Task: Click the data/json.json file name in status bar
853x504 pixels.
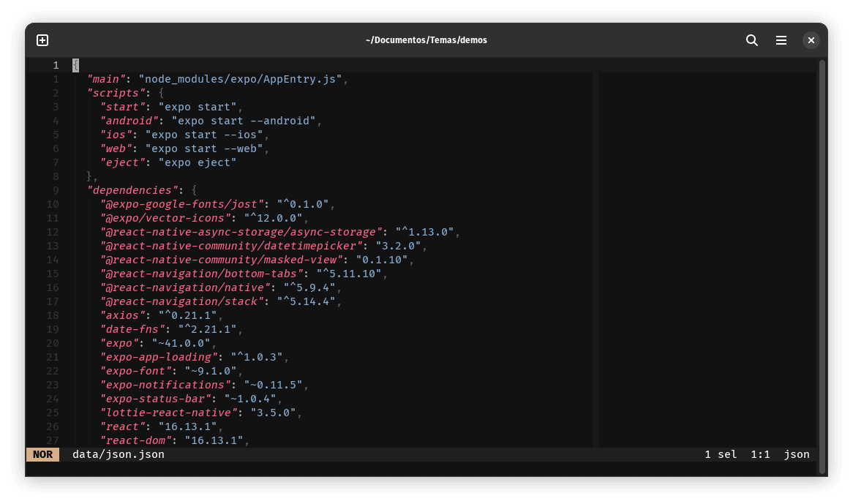Action: [118, 454]
